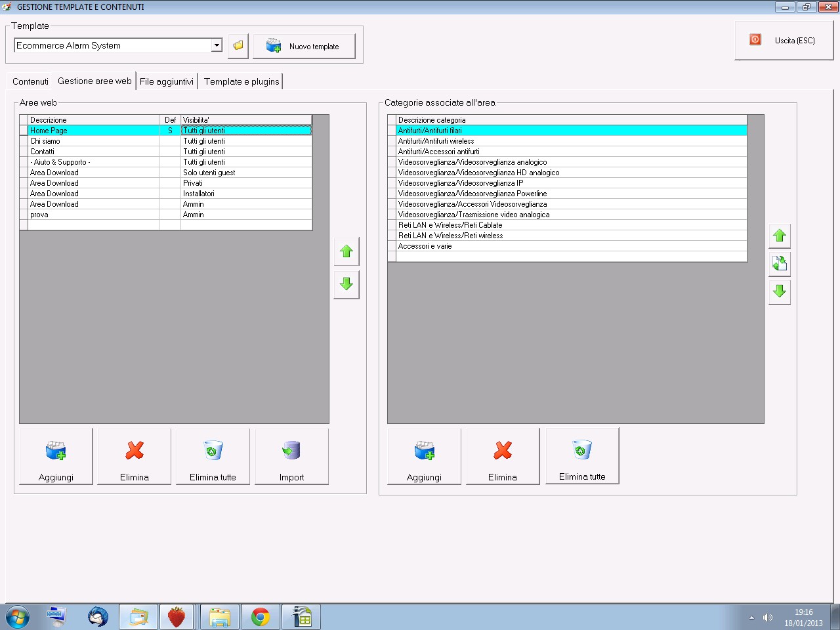Move web area down with green arrow
This screenshot has height=630, width=840.
pos(346,284)
